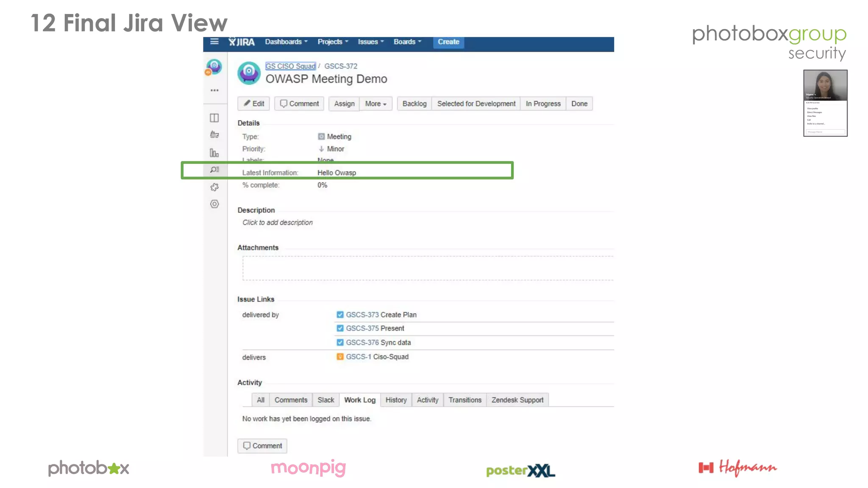Open linked issue GSCS-376 Sync data
This screenshot has height=488, width=868.
[378, 342]
